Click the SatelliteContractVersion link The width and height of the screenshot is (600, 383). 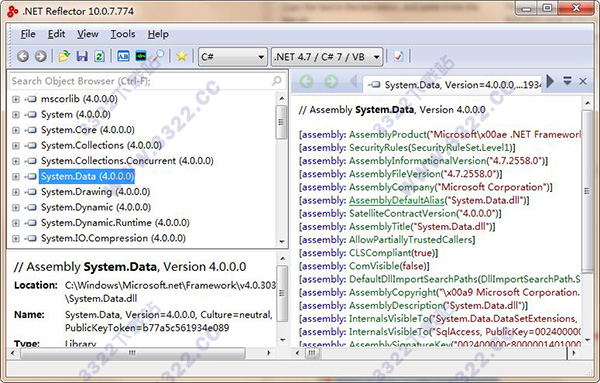[x=402, y=213]
